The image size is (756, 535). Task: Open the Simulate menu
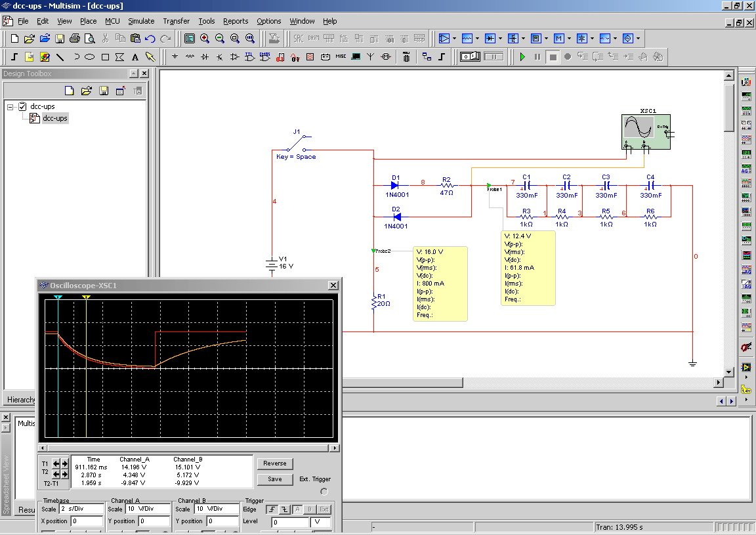pyautogui.click(x=141, y=21)
